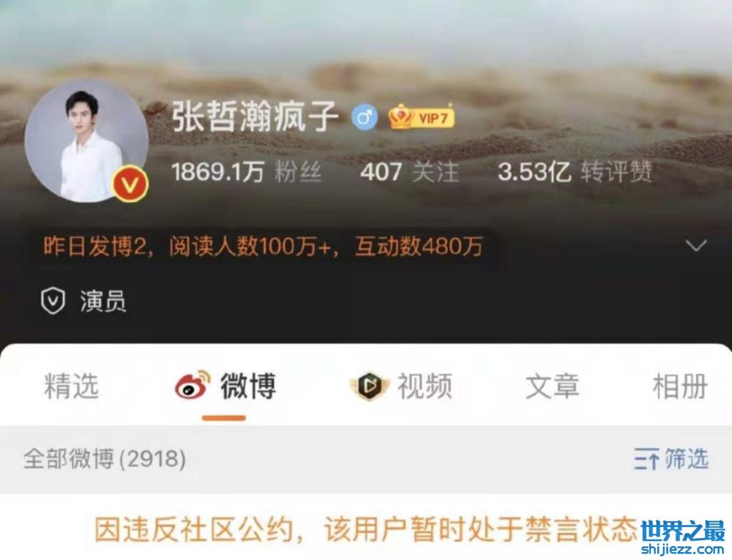View the 1869.1万 粉丝 followers list
732x560 pixels.
pos(247,172)
